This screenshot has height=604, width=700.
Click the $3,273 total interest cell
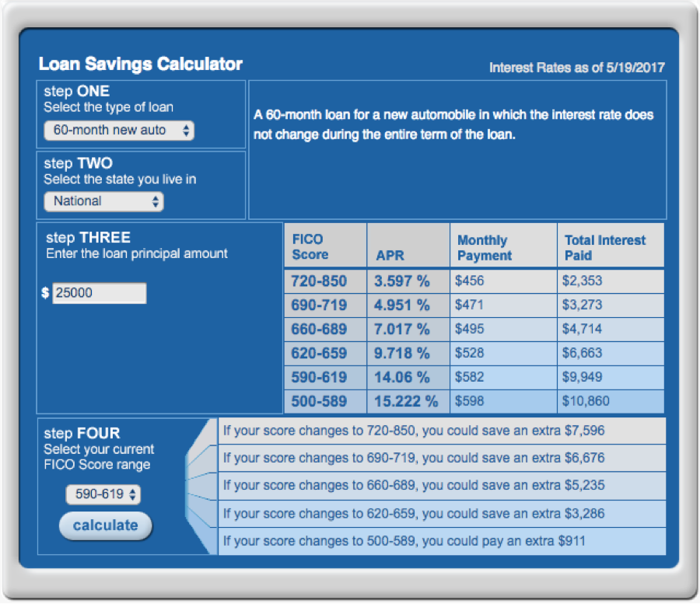click(611, 305)
